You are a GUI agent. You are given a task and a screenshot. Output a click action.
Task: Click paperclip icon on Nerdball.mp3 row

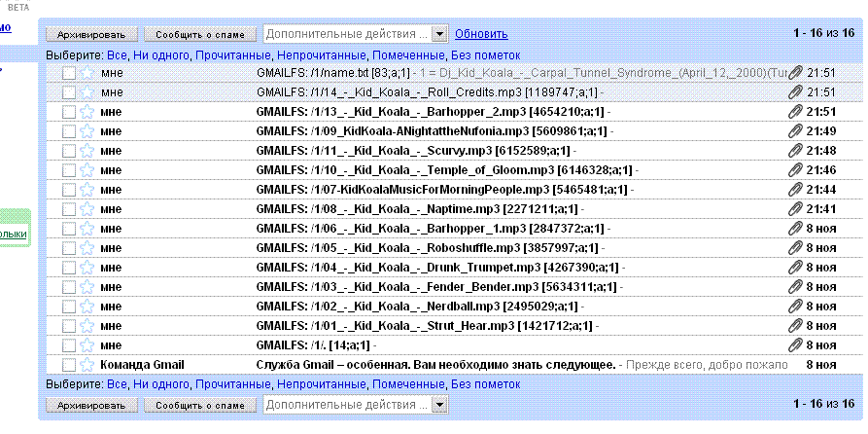tap(795, 307)
